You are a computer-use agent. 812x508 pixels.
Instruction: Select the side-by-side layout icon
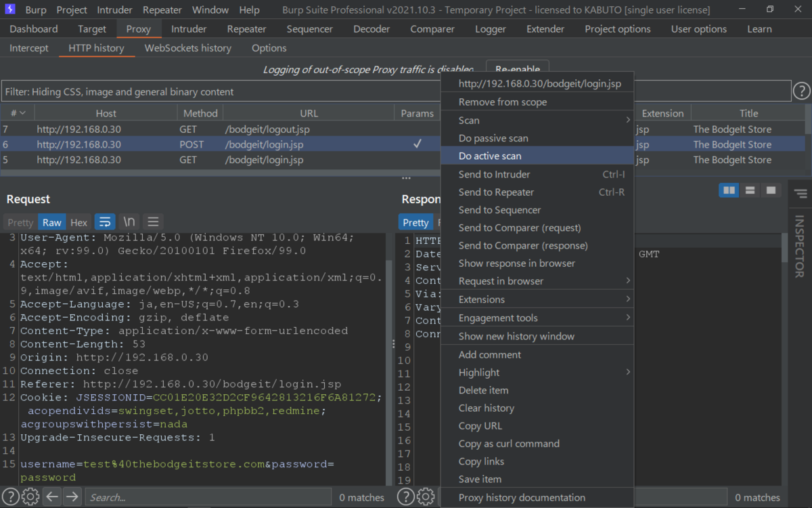click(729, 190)
